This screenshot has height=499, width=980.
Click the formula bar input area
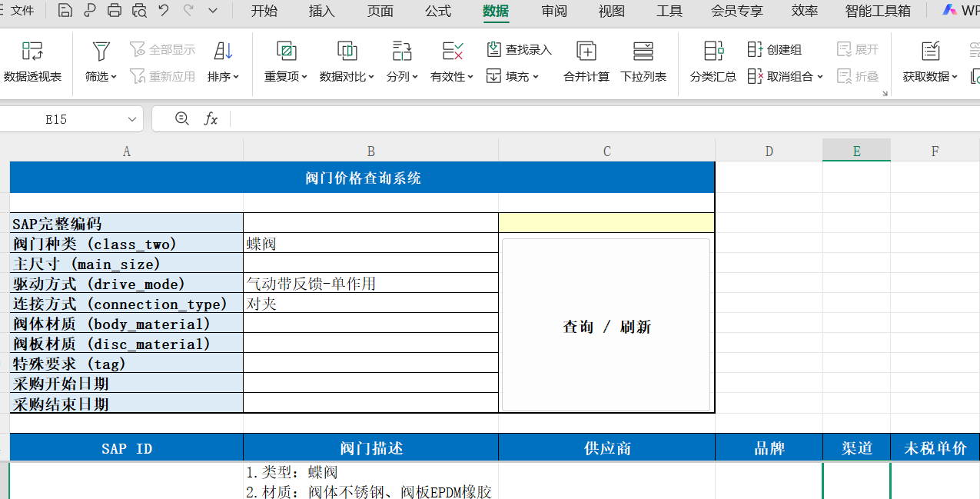[x=604, y=119]
